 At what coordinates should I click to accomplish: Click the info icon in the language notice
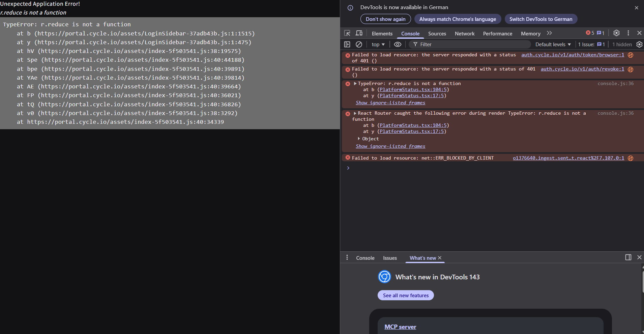[350, 8]
